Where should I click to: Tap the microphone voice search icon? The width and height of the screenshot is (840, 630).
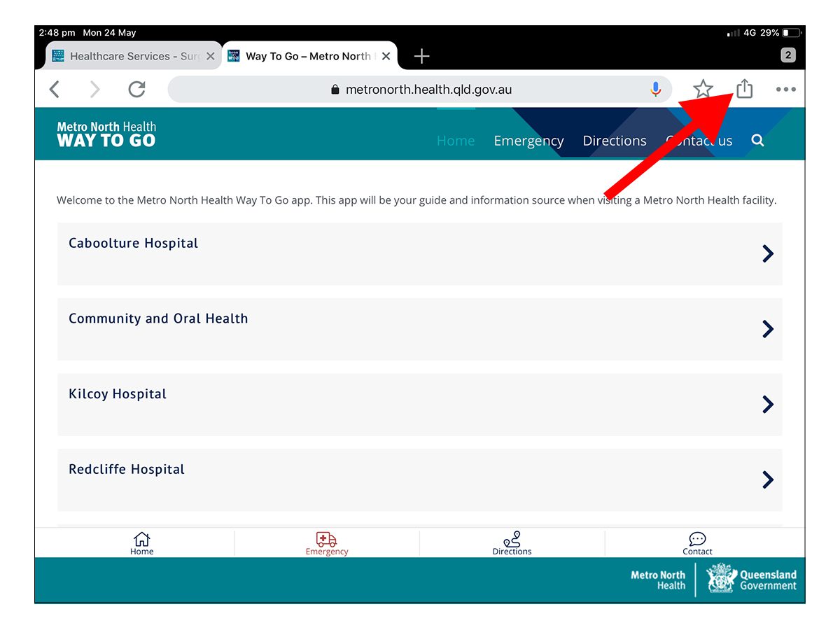coord(655,90)
